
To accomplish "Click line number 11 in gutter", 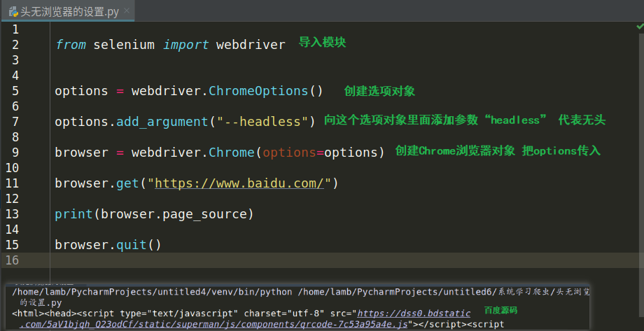I will 13,183.
